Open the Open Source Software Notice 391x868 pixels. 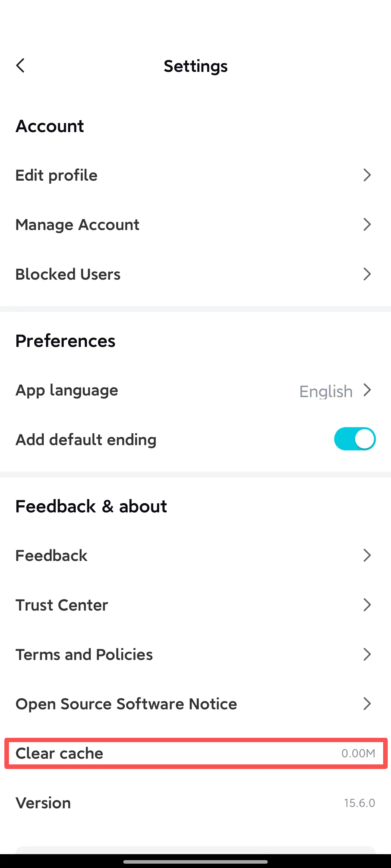pyautogui.click(x=127, y=704)
